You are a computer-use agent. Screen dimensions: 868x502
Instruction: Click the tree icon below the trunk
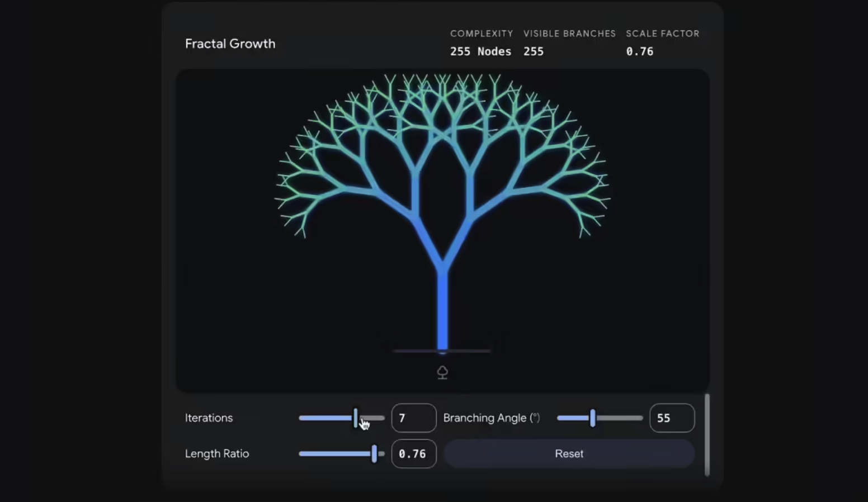pos(442,372)
